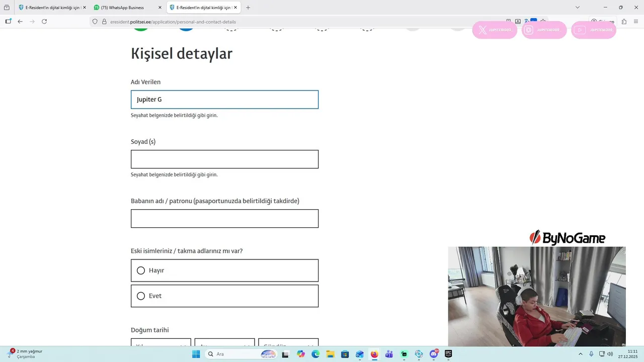Open Discord from the taskbar
Image resolution: width=644 pixels, height=362 pixels.
(x=434, y=354)
